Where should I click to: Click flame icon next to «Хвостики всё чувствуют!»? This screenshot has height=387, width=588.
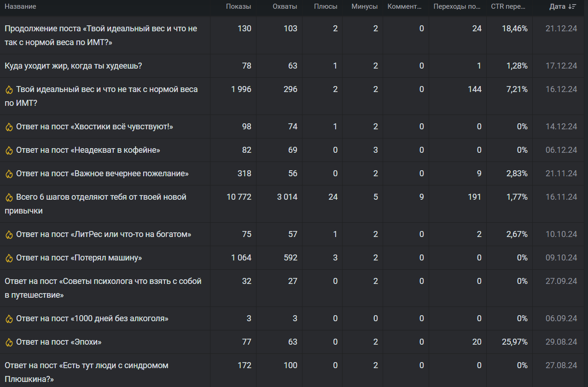9,127
